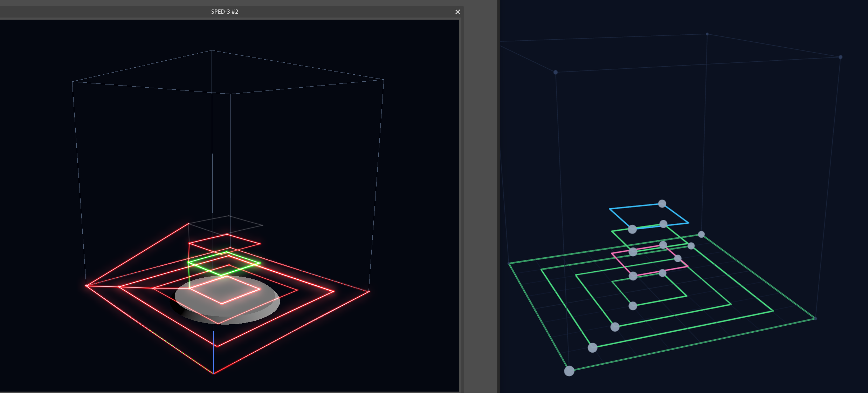Click the "SPED-3 #2" window title

(225, 12)
